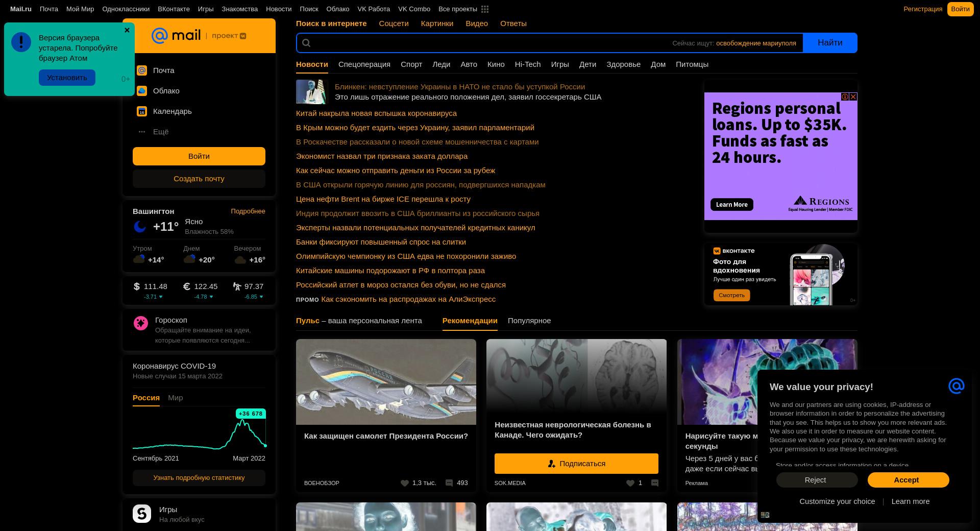Open the АлиЭкспресс promo link
This screenshot has width=980, height=531.
tap(408, 299)
